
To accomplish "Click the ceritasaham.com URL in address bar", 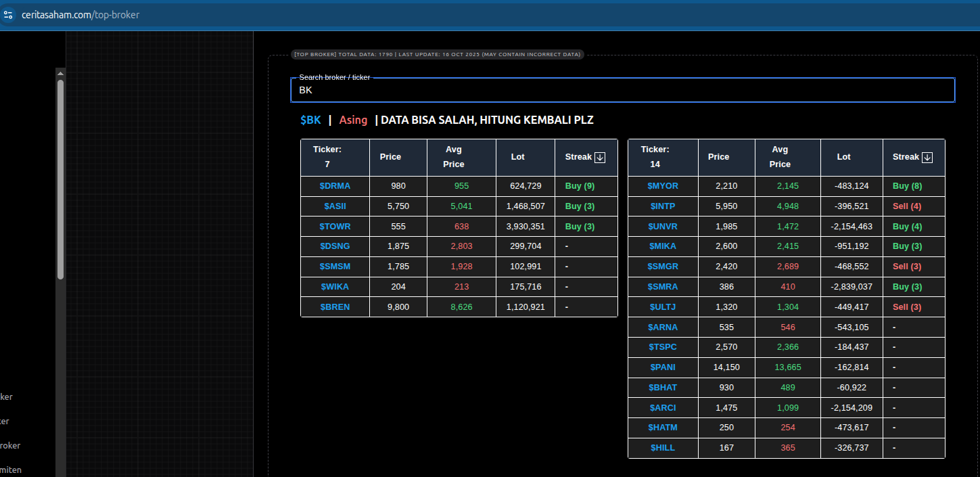I will coord(80,14).
